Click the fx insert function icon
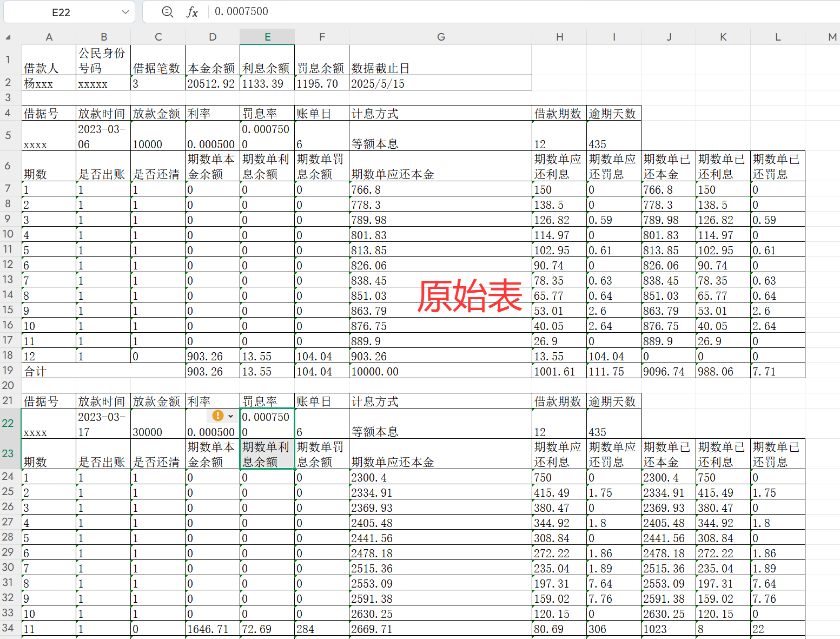 192,12
